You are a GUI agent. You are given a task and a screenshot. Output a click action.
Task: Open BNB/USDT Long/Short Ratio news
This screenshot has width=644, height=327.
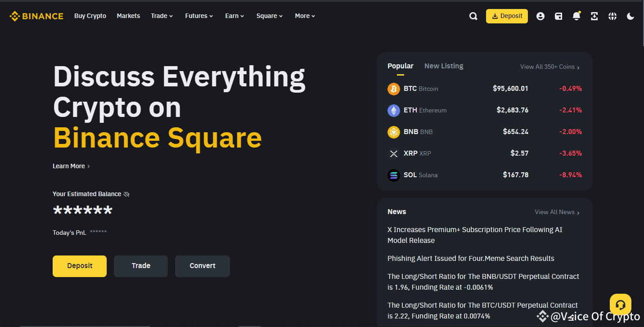[483, 282]
